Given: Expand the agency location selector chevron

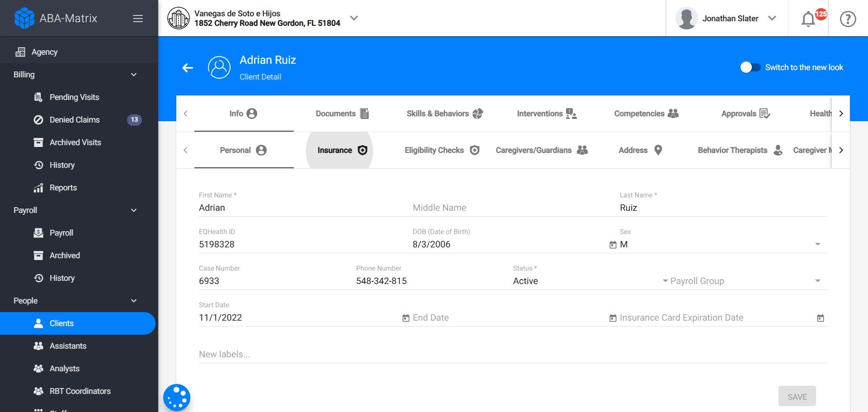Looking at the screenshot, I should point(354,18).
